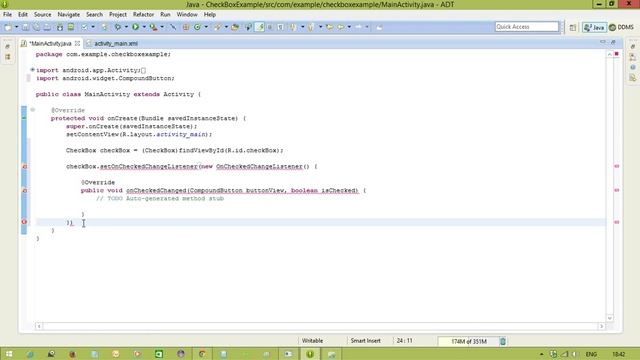
Task: Open the Windows Start button
Action: coord(9,354)
